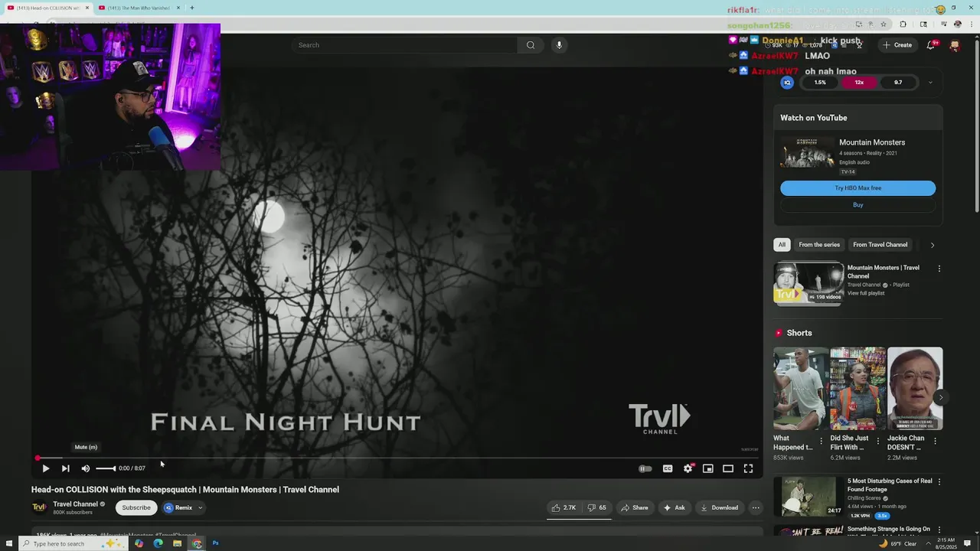Show next Shorts with arrow button
The height and width of the screenshot is (551, 980).
coord(940,397)
